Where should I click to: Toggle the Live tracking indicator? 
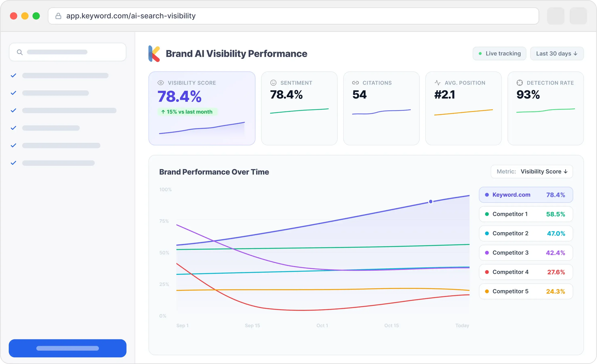coord(499,53)
